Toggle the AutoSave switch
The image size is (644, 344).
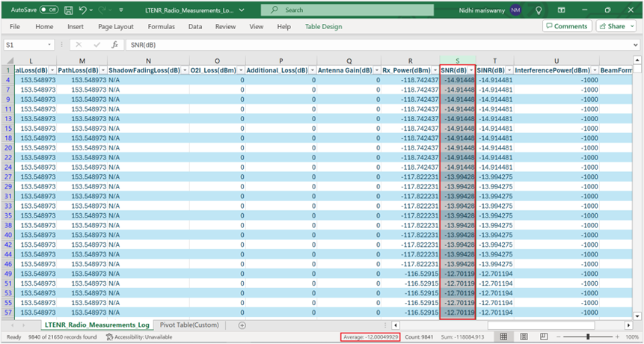click(49, 10)
